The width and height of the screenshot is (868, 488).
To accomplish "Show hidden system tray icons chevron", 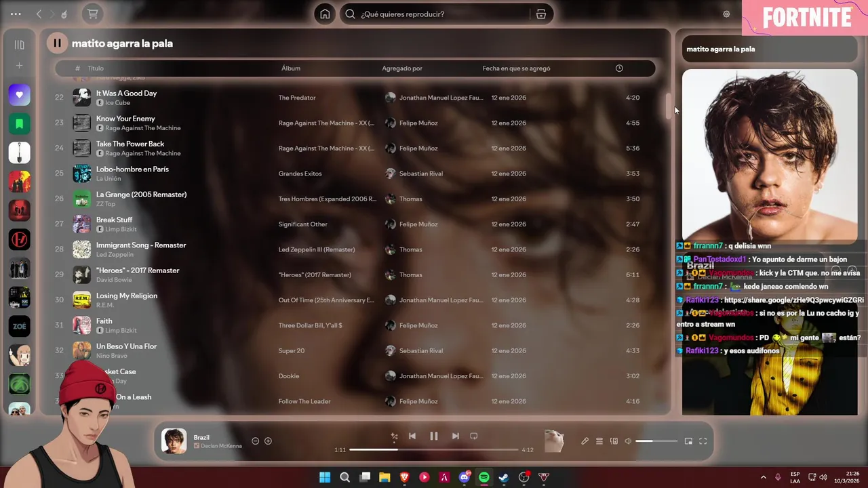I will click(x=763, y=477).
